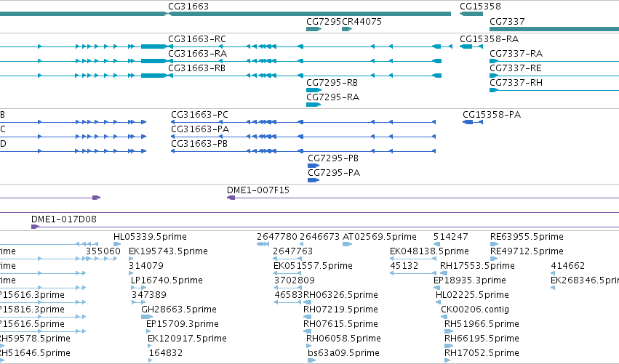This screenshot has width=619, height=364.
Task: Select transcript CG31663-RA
Action: (197, 54)
